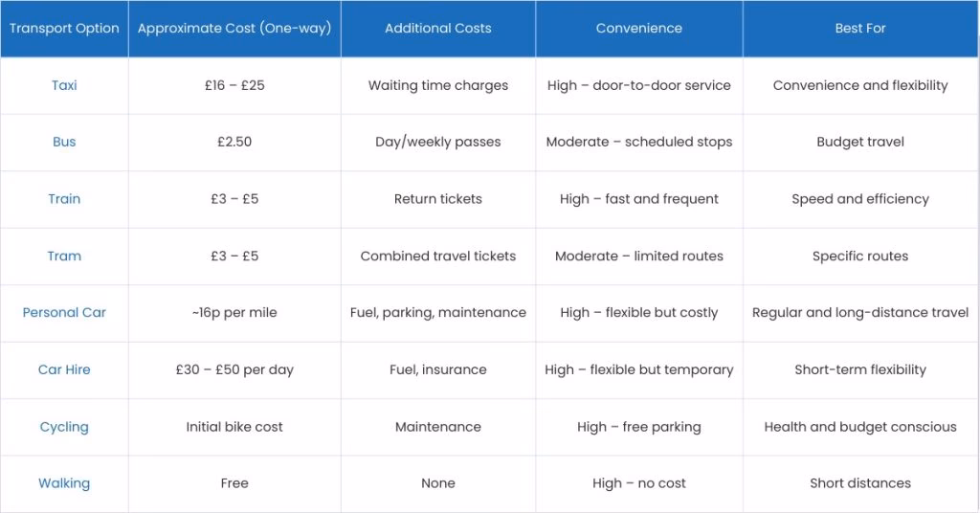Click the £16 – £25 taxi cost cell
This screenshot has height=513, width=980.
(234, 85)
